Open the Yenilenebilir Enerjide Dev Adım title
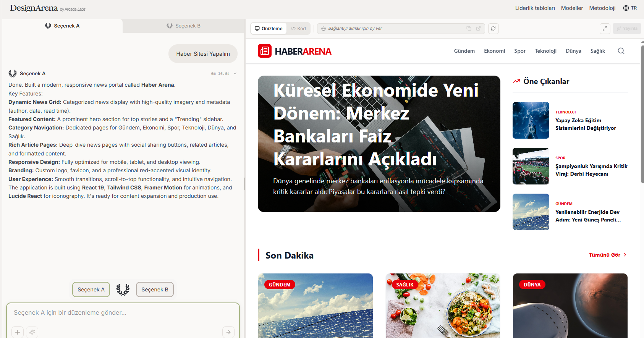This screenshot has height=338, width=644. pos(588,216)
